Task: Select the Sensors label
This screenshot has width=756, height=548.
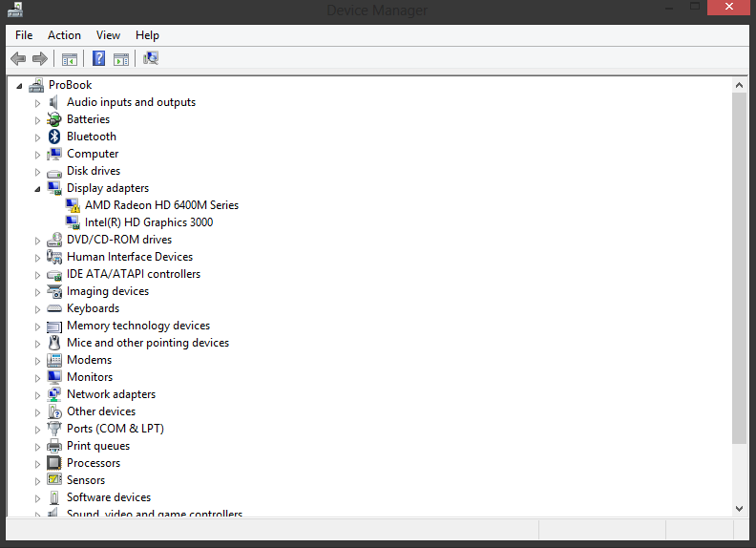Action: 85,480
